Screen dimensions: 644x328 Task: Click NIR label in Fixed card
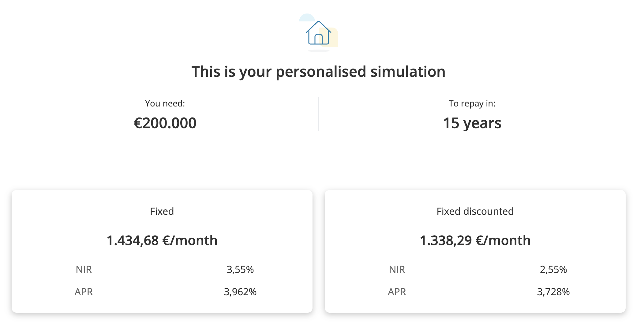(x=84, y=269)
